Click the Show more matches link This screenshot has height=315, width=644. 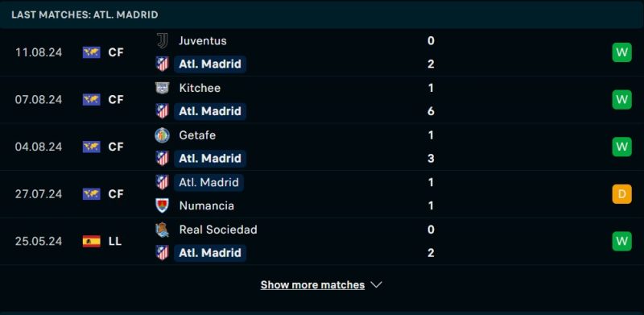[x=312, y=285]
